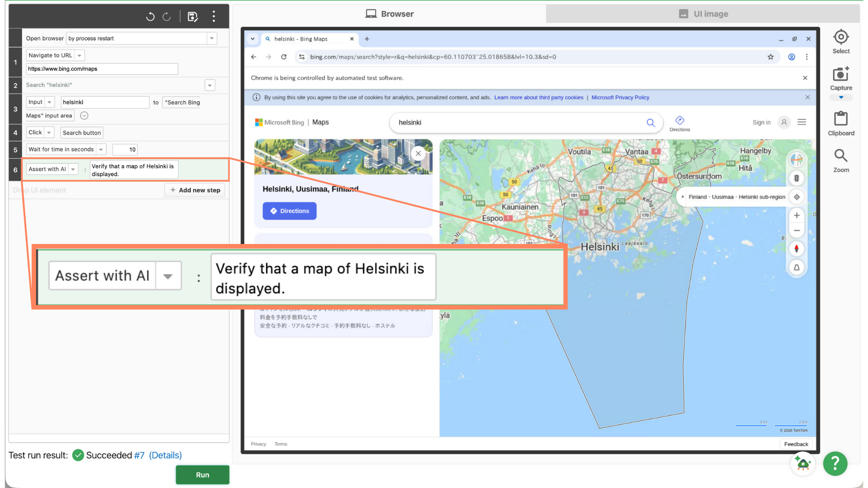Click the green help question mark button

[835, 463]
